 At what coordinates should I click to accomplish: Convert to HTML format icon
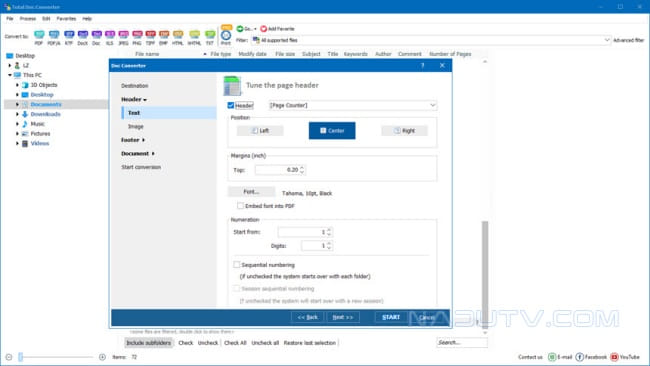tap(178, 37)
